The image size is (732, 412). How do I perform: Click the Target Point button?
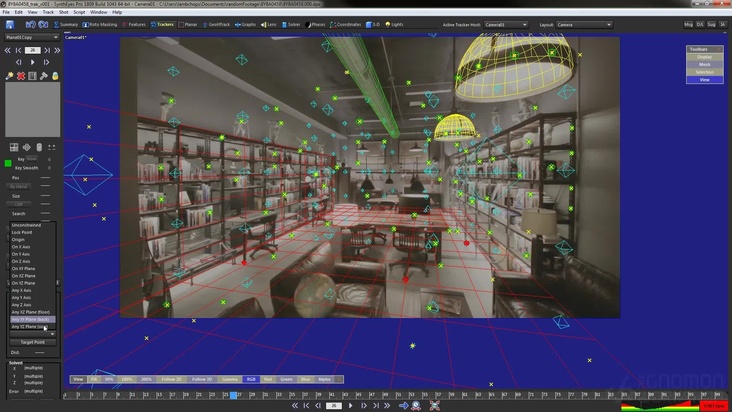(32, 342)
